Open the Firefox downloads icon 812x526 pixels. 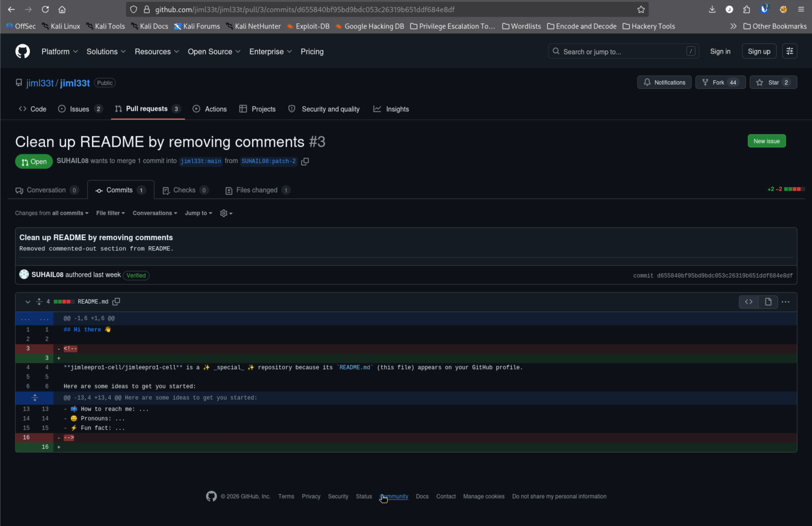(712, 9)
